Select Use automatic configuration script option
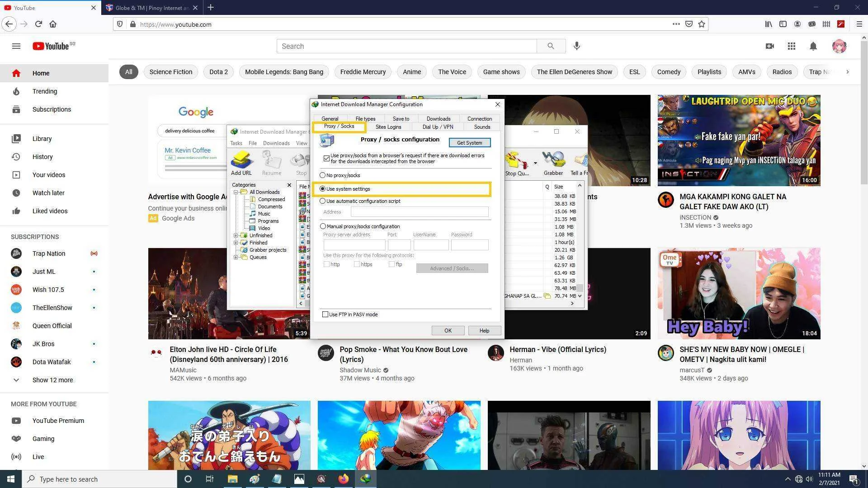 pos(360,201)
